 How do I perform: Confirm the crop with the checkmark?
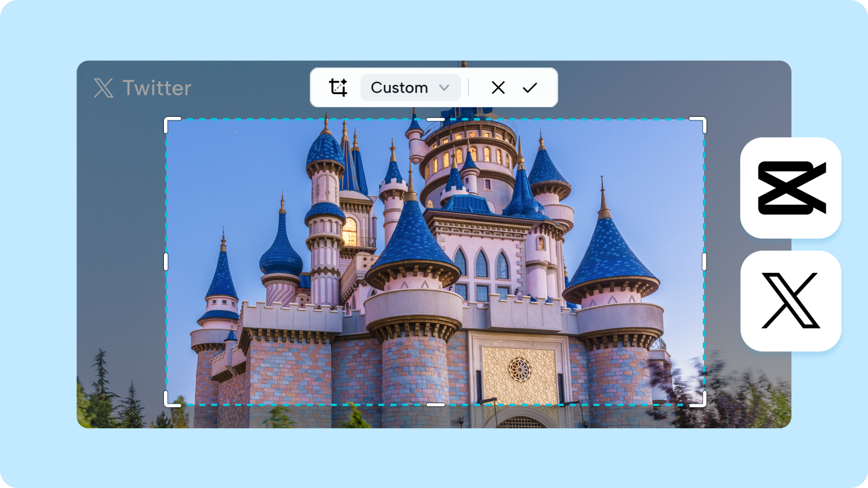coord(530,87)
